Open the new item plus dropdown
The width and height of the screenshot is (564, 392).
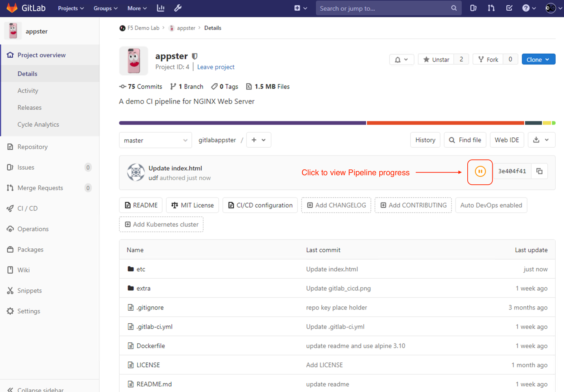pyautogui.click(x=300, y=8)
